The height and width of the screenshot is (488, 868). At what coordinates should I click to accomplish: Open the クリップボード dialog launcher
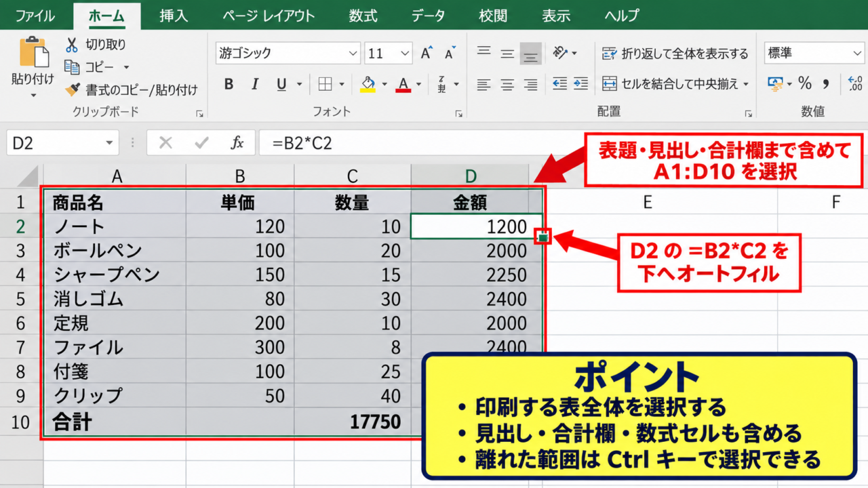point(200,114)
